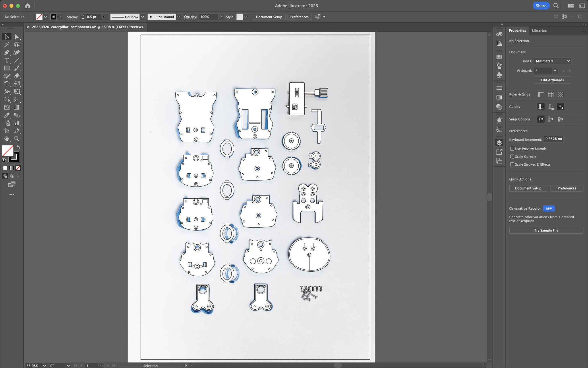Select the Type tool
The width and height of the screenshot is (588, 368).
[x=7, y=60]
